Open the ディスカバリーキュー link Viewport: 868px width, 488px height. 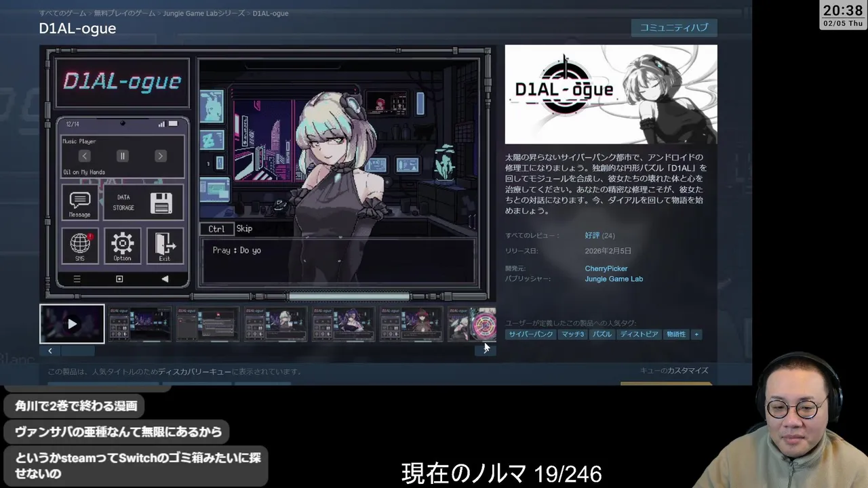tap(195, 371)
